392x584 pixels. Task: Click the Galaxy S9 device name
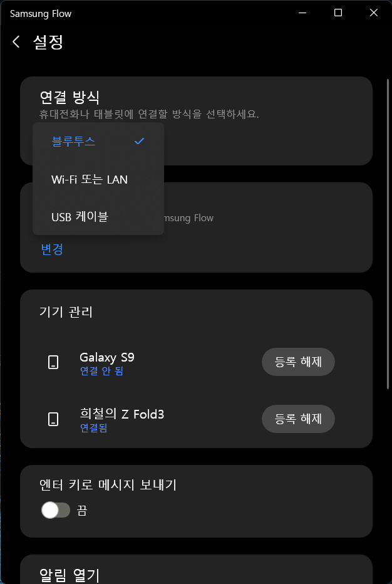tap(107, 357)
